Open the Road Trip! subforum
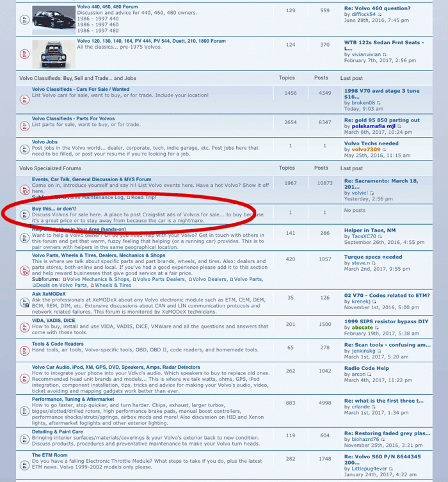The width and height of the screenshot is (448, 482). [x=144, y=197]
